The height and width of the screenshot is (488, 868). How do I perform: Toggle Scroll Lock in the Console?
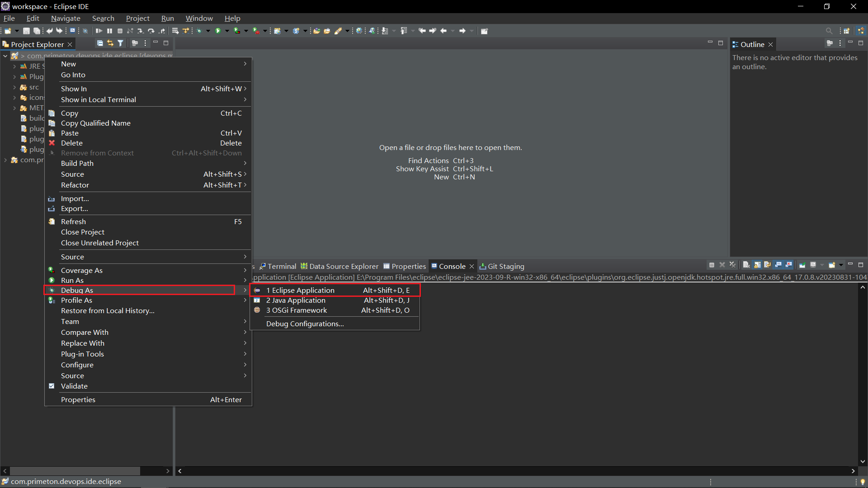point(756,265)
